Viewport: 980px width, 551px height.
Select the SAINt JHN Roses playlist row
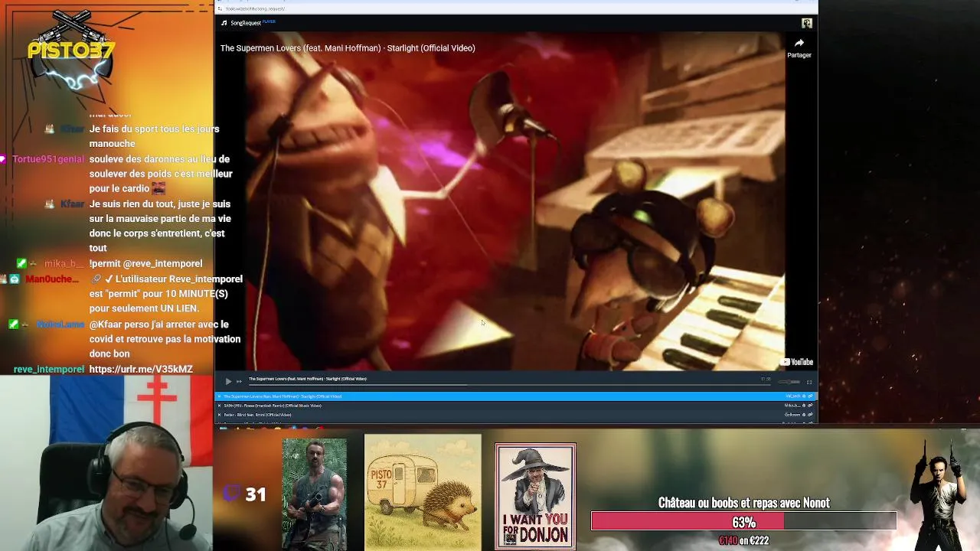(x=516, y=406)
